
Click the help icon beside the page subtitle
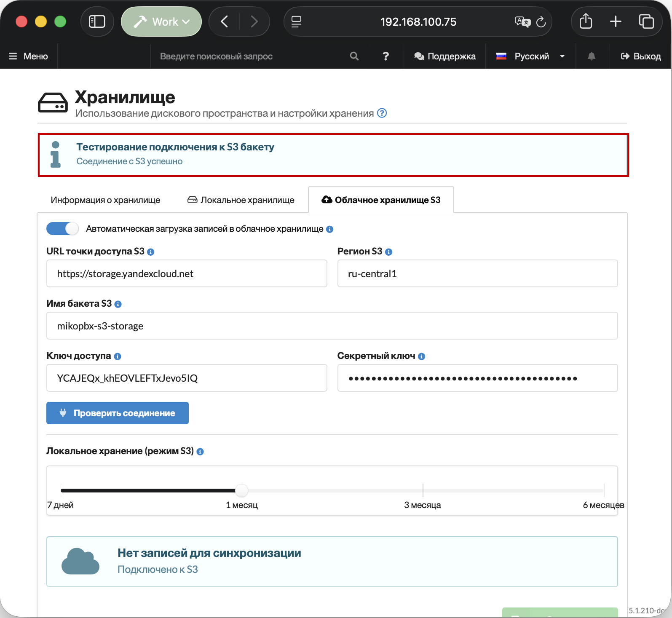[x=382, y=113]
